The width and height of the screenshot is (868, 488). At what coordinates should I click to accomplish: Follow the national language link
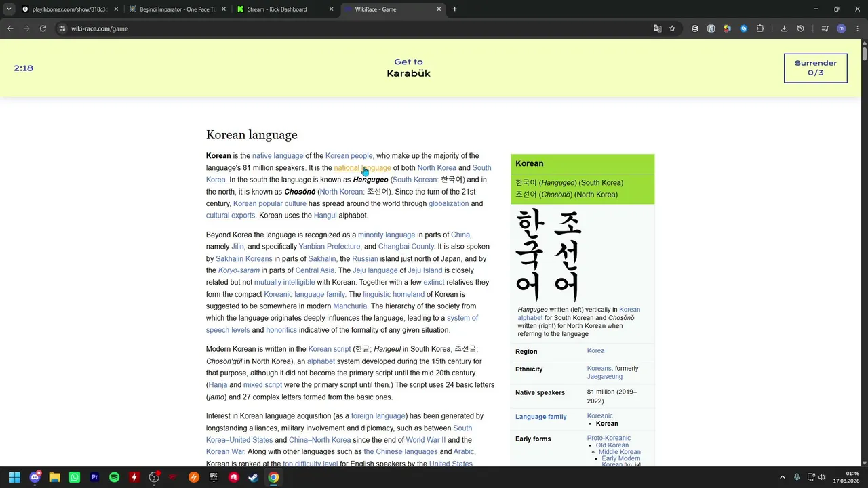(x=362, y=168)
